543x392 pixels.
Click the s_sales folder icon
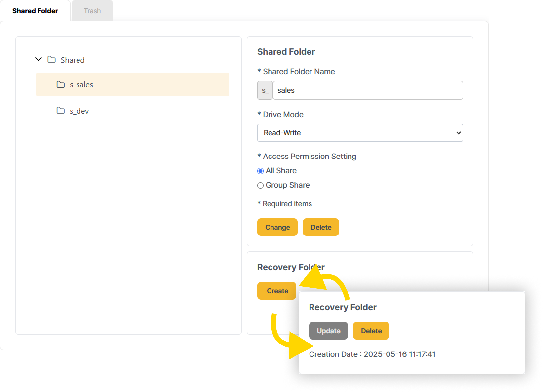(60, 84)
